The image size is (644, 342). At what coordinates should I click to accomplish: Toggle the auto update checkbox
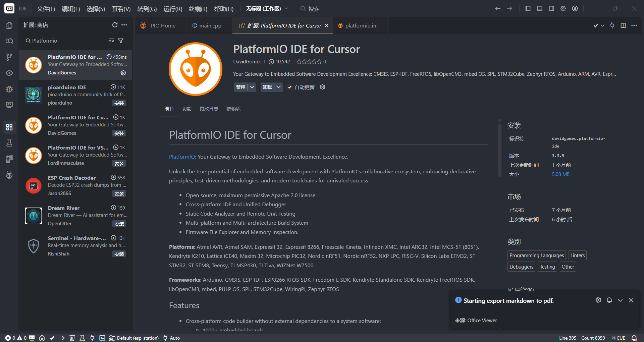[290, 87]
